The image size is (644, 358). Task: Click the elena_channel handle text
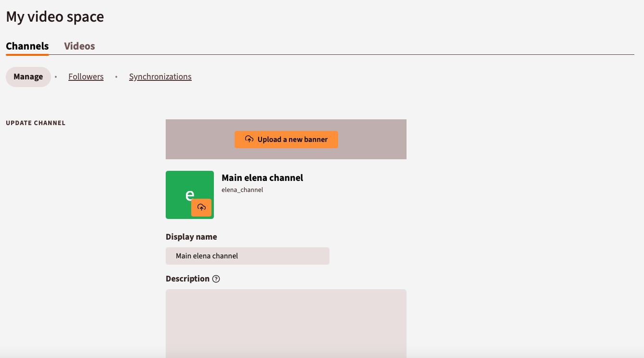[242, 190]
